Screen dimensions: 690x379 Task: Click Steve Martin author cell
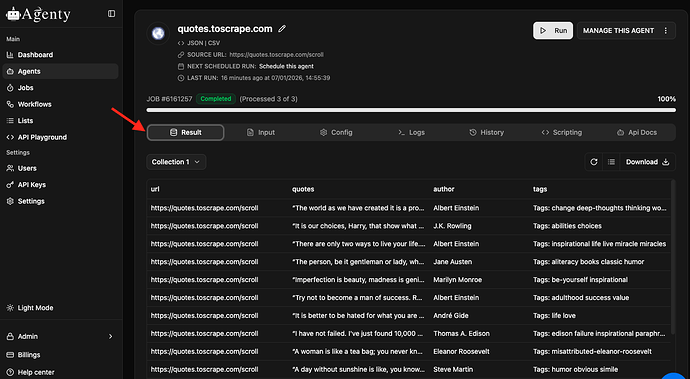pyautogui.click(x=453, y=369)
